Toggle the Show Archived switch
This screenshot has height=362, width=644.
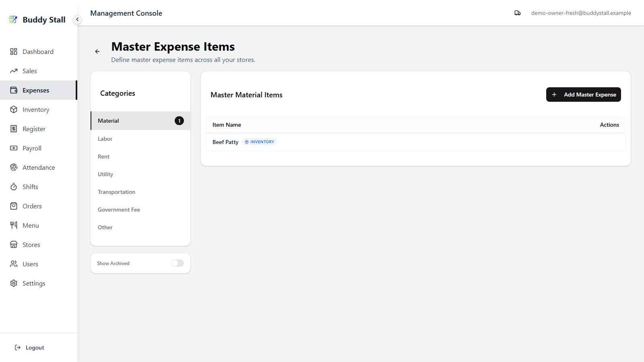tap(178, 263)
